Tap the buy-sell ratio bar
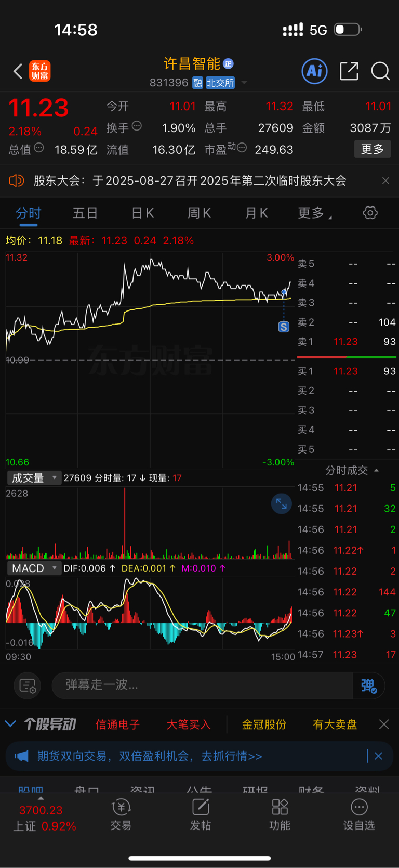This screenshot has height=868, width=399. coord(347,357)
